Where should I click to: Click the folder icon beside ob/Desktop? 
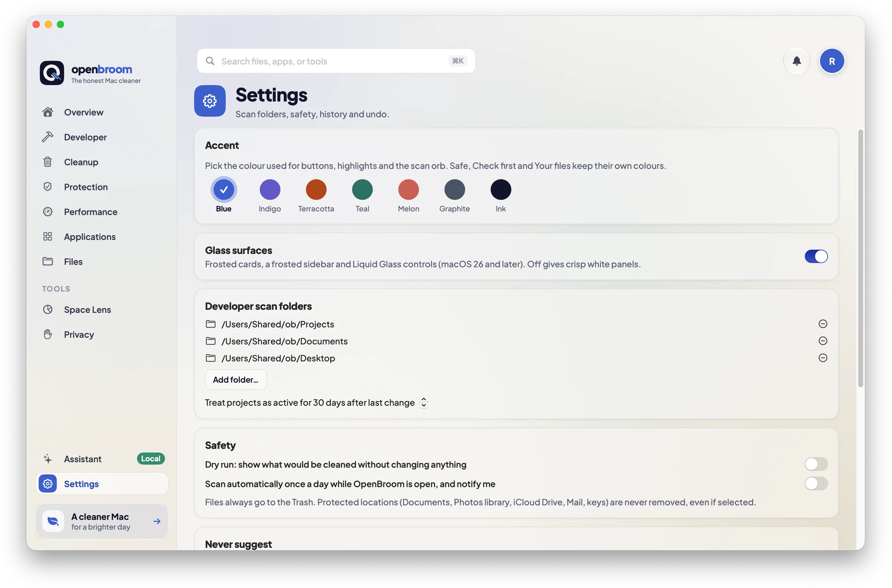[210, 358]
